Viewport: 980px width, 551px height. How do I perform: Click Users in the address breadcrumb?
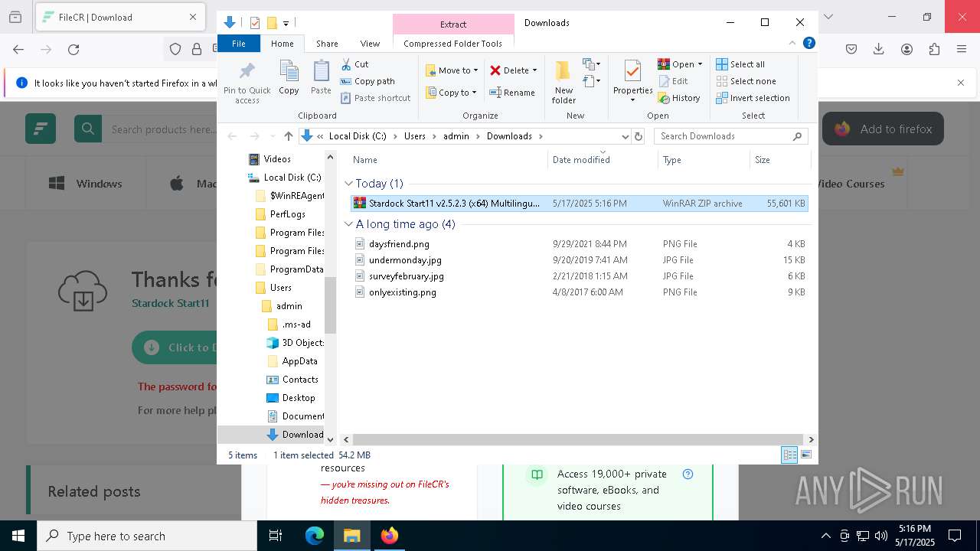coord(414,136)
